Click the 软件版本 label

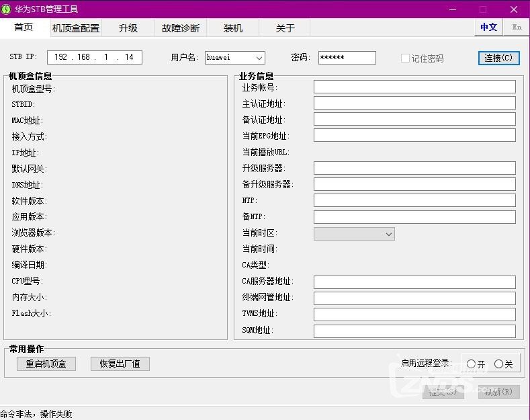30,201
